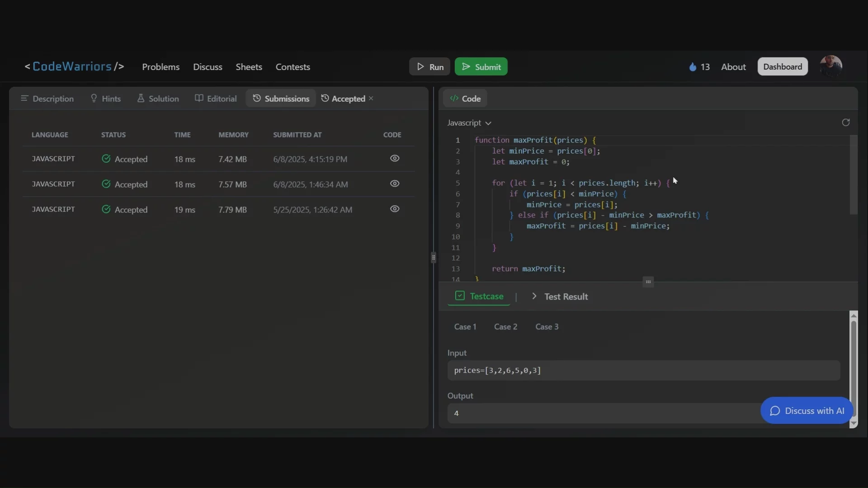Click the streak flame icon
The width and height of the screenshot is (868, 488).
(693, 67)
